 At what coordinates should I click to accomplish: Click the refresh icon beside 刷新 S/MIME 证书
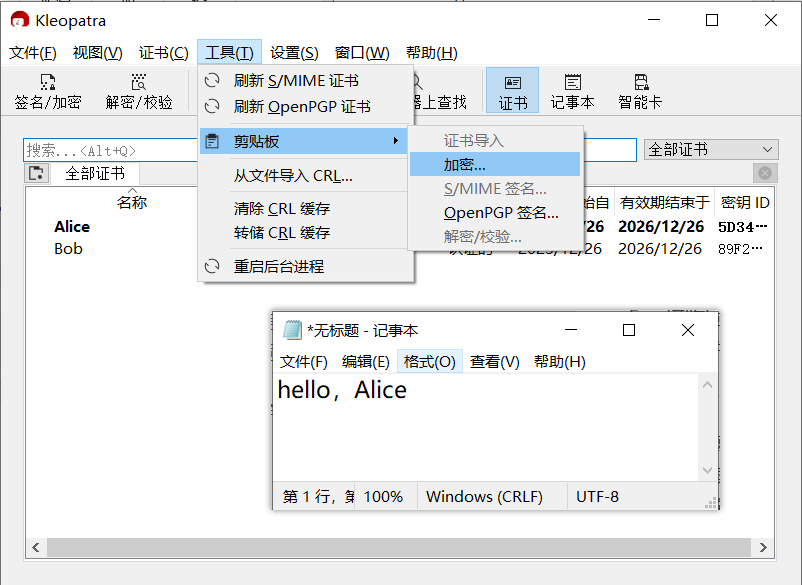212,80
